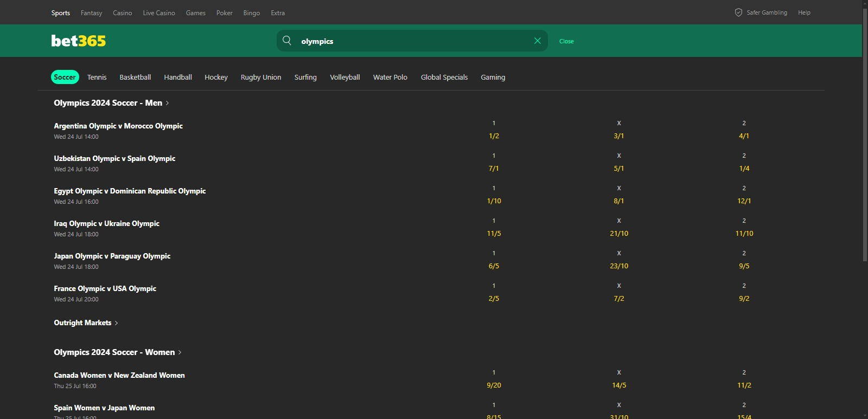Open the Extra section
This screenshot has height=419, width=868.
278,13
